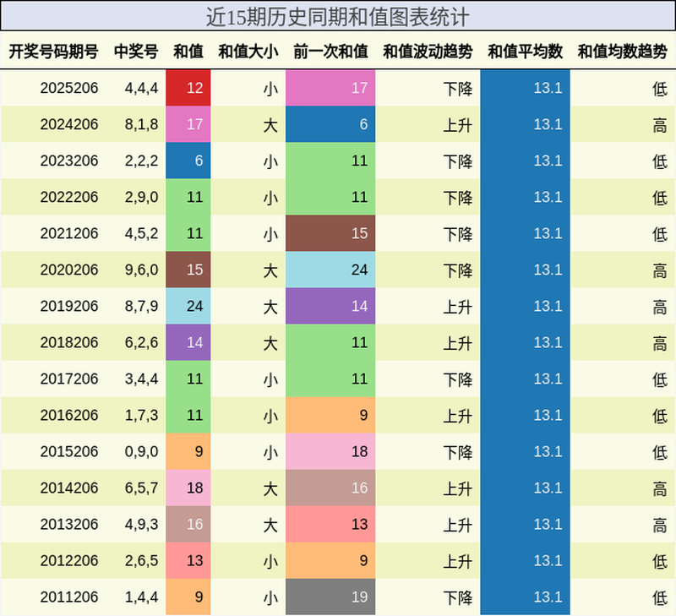Click 下降 trend in row 2025206
This screenshot has height=616, width=676.
[458, 89]
